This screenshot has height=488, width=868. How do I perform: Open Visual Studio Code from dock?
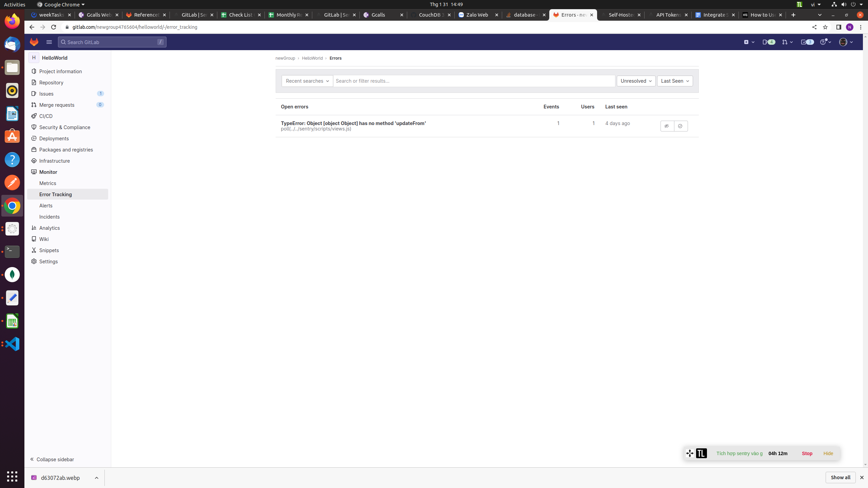(x=12, y=344)
